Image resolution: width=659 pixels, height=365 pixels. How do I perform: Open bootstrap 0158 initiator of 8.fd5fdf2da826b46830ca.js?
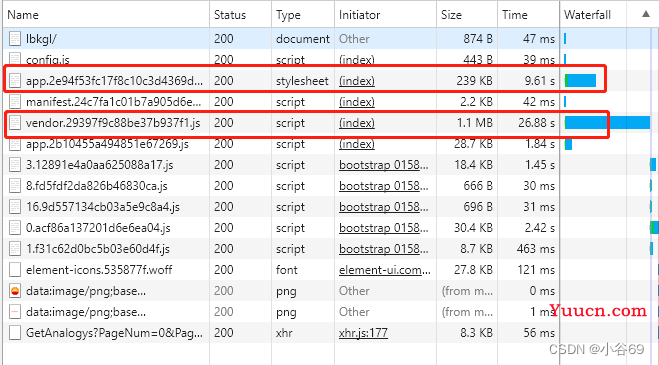coord(384,186)
